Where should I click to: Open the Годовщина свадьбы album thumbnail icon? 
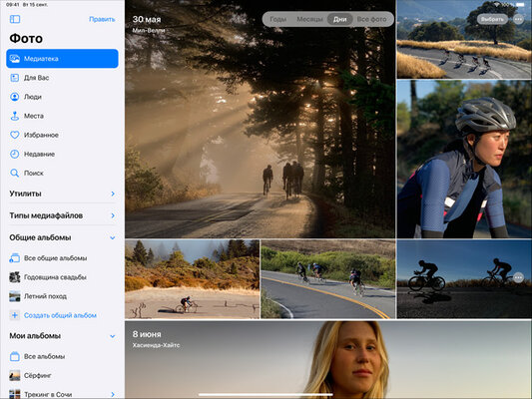click(15, 277)
